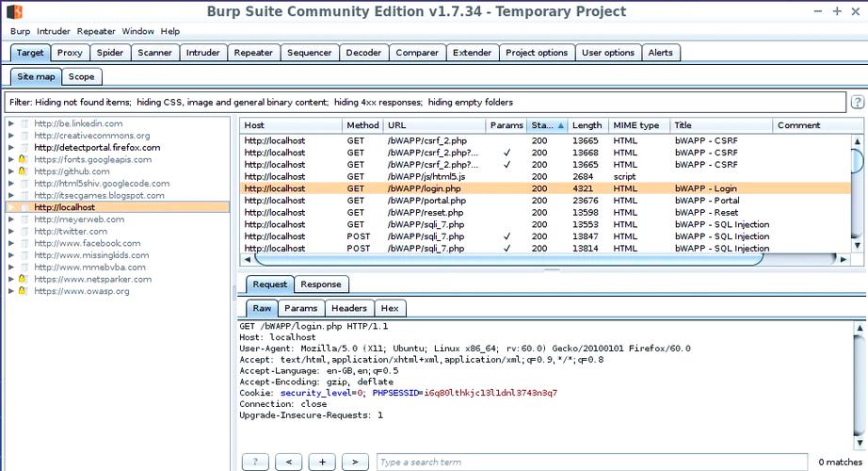
Task: Sort the table by Length column header
Action: point(587,125)
